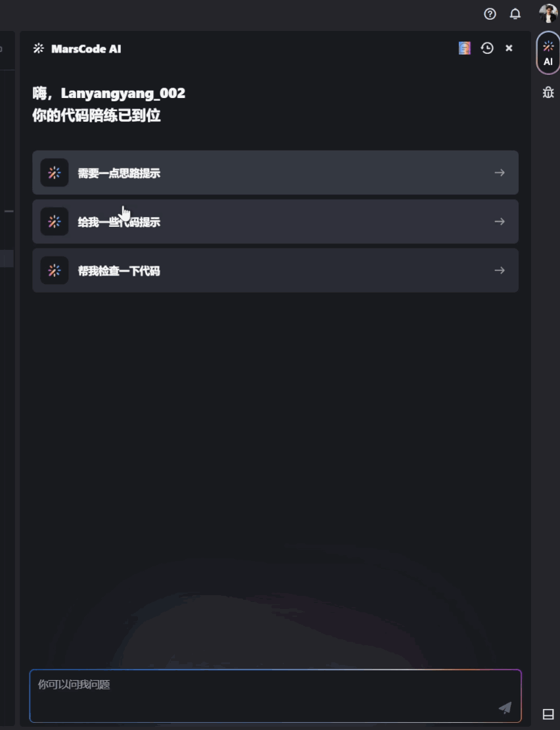Select the "需要一点思路提示" suggestion
Viewport: 560px width, 730px height.
119,173
